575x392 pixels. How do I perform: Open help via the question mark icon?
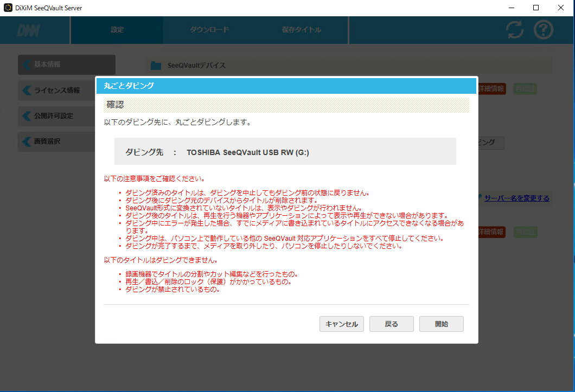coord(543,30)
